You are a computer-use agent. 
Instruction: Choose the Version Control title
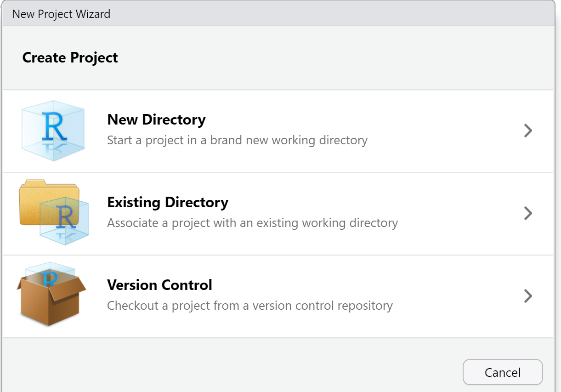[159, 285]
